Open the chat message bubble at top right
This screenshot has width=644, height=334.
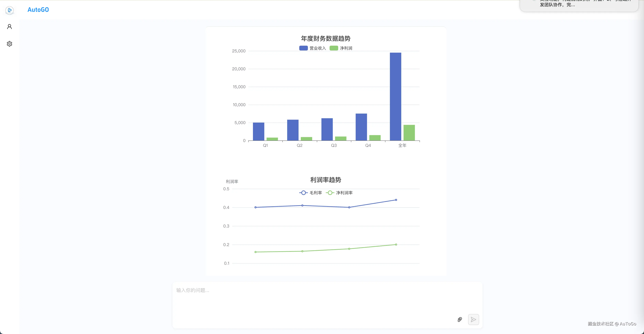580,4
